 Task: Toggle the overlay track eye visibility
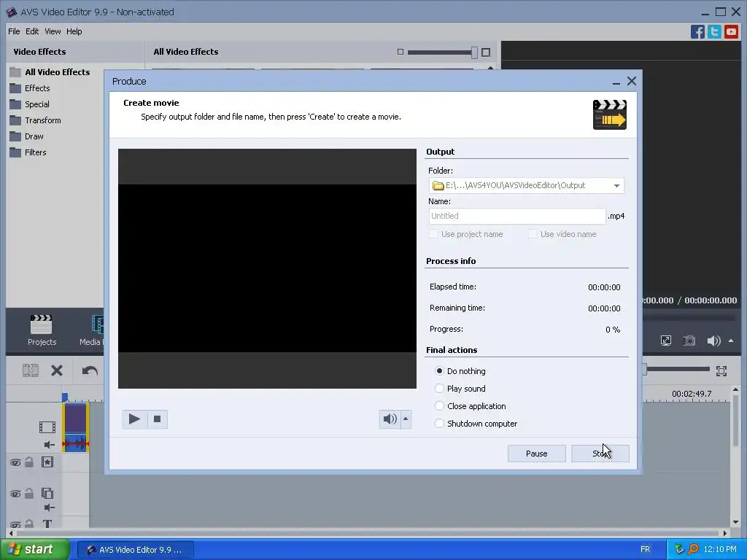pyautogui.click(x=15, y=494)
